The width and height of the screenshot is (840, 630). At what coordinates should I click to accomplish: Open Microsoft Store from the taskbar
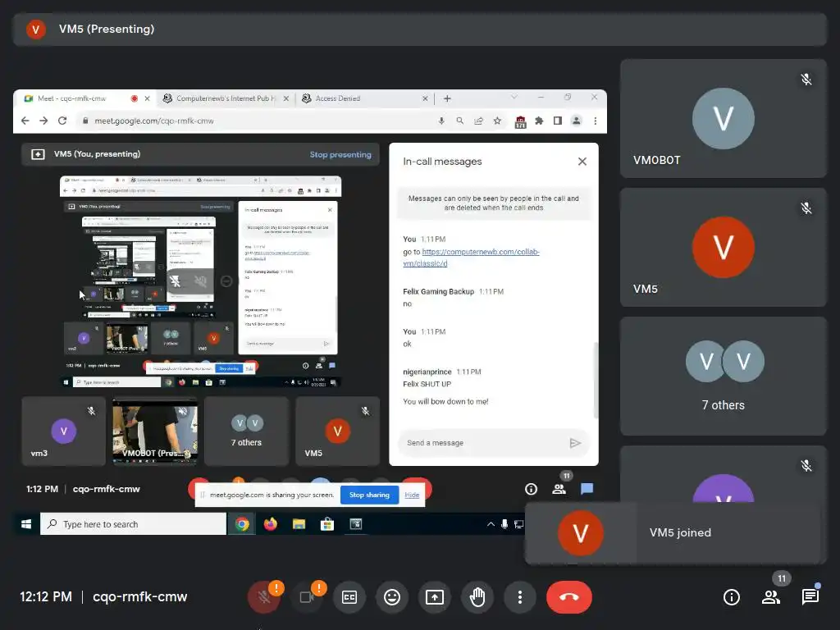(x=327, y=524)
